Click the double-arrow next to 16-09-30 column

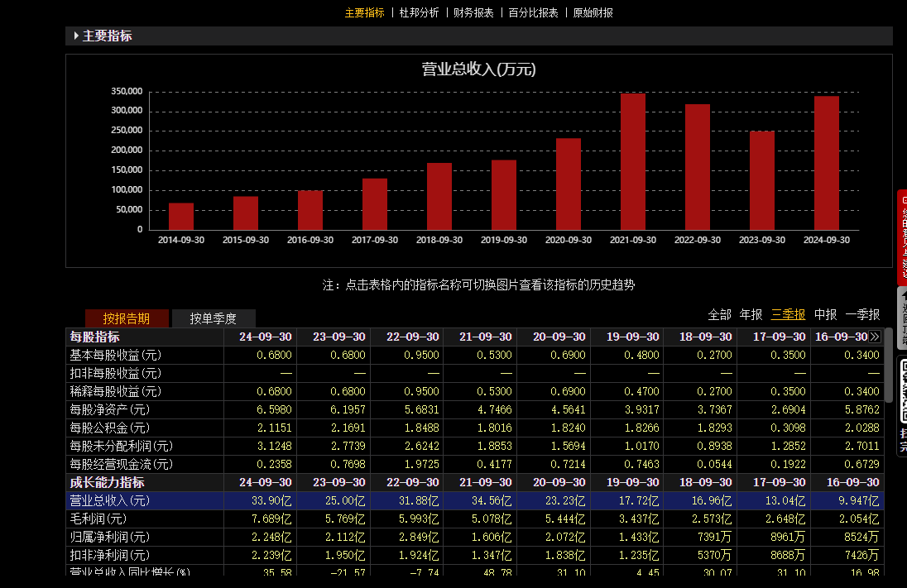[x=875, y=337]
